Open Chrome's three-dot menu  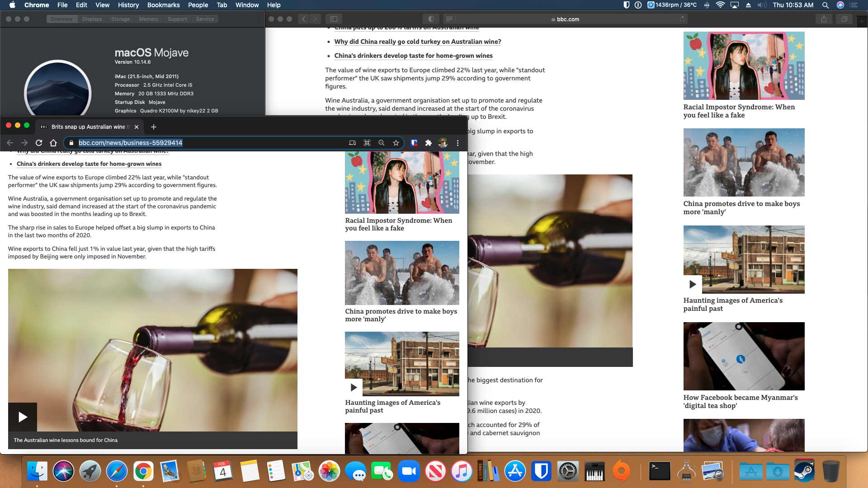click(458, 143)
